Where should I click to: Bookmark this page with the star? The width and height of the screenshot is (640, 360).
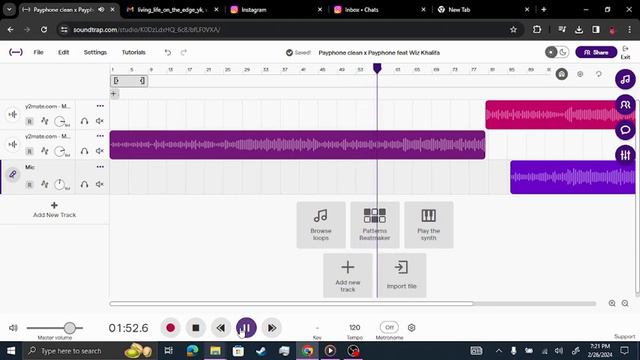513,29
